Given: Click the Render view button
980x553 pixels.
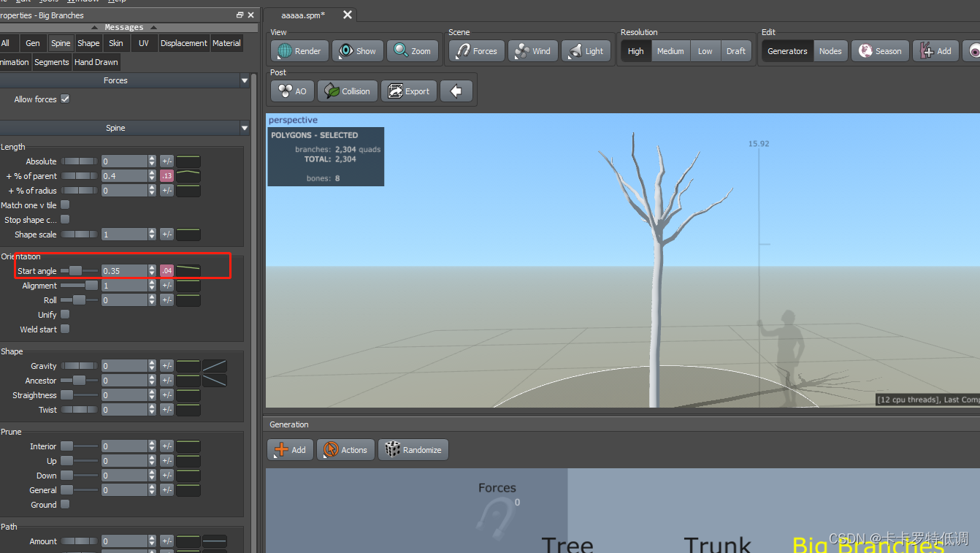Looking at the screenshot, I should (299, 51).
